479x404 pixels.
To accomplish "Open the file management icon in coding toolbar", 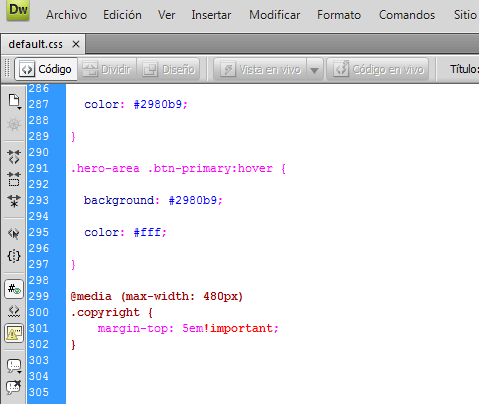I will pyautogui.click(x=14, y=101).
